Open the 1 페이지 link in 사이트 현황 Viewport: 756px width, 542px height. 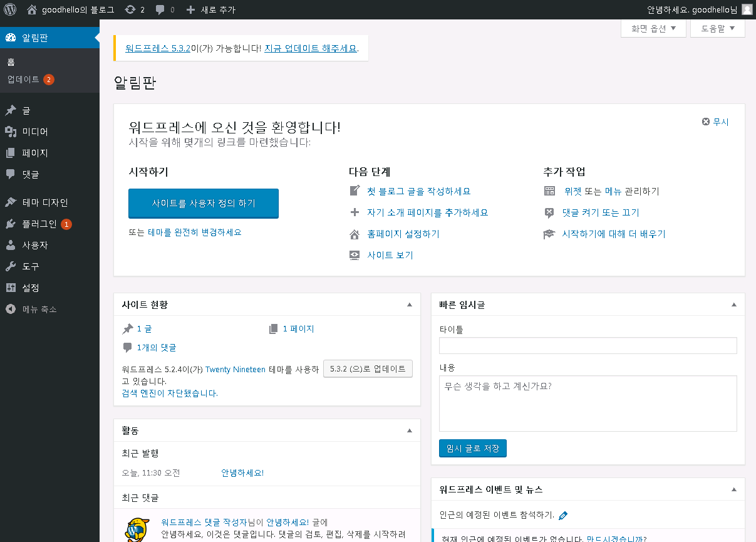tap(298, 329)
